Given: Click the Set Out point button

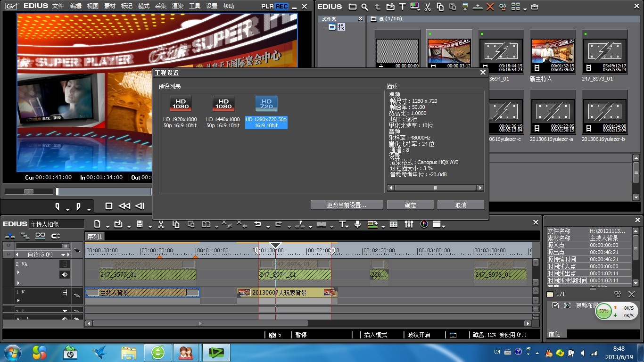Looking at the screenshot, I should click(x=78, y=206).
